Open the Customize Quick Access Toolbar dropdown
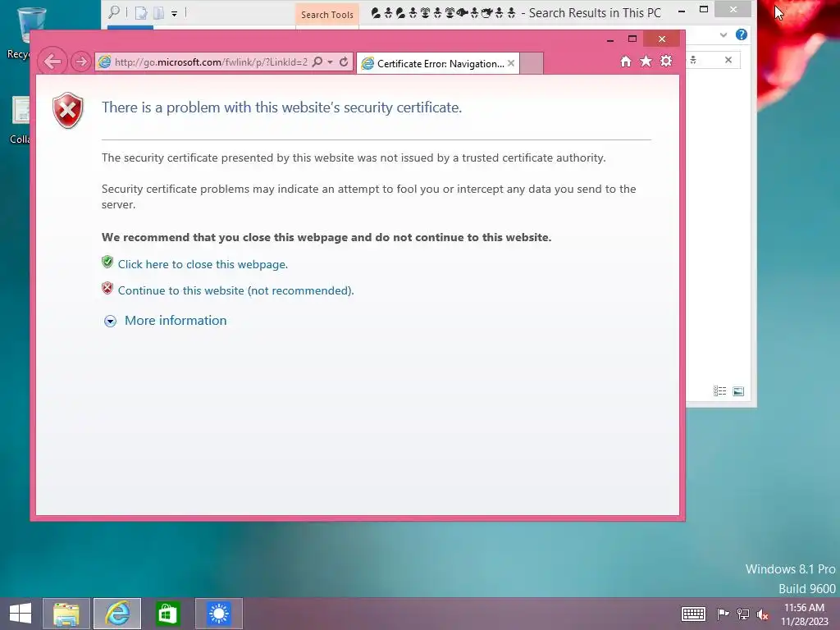 [174, 13]
